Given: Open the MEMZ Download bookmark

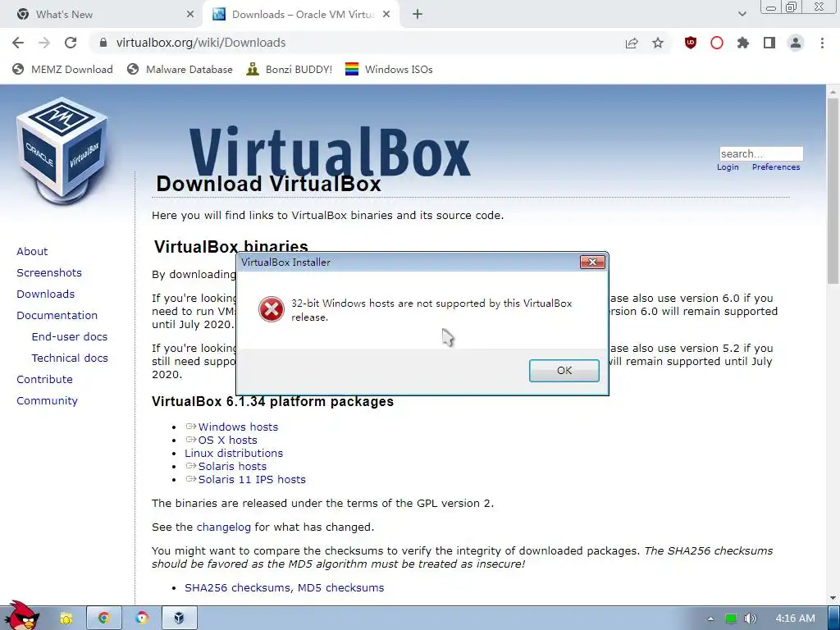Looking at the screenshot, I should (x=62, y=69).
